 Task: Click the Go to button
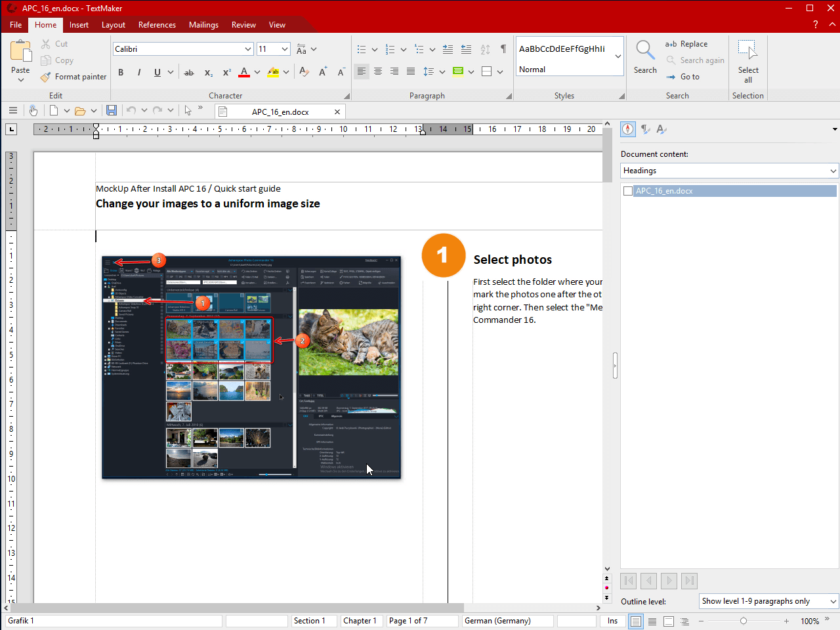point(682,77)
